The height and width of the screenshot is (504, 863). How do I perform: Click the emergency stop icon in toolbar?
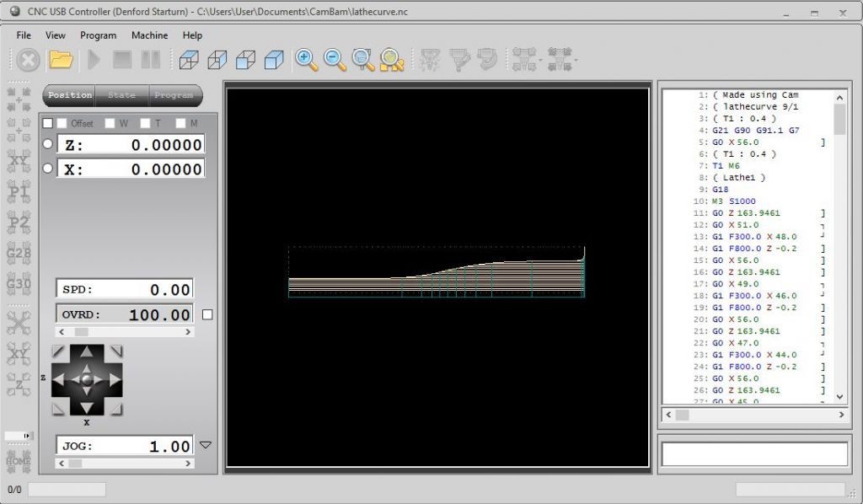[28, 60]
